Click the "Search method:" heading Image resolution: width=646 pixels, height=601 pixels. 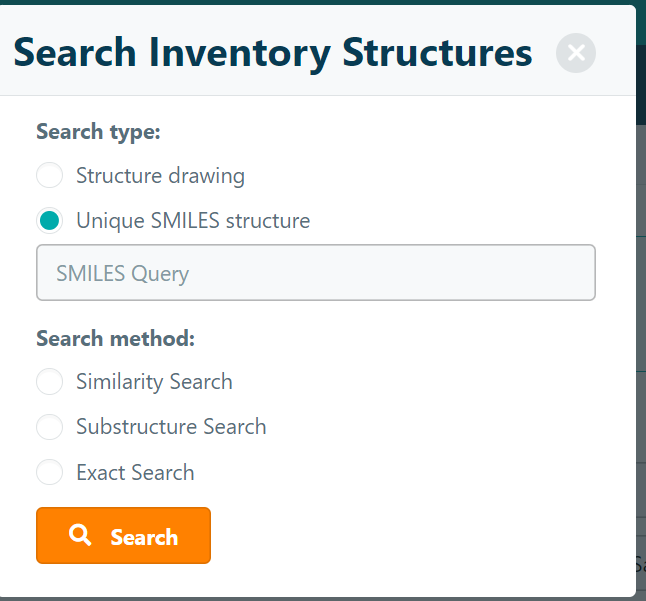click(115, 338)
